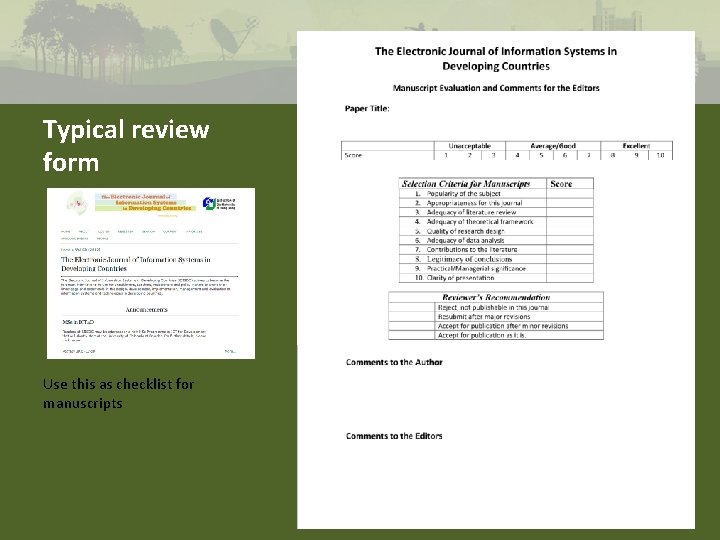Click 'Selection Criteria for Manuscripts' table header
Image resolution: width=720 pixels, height=540 pixels.
click(472, 184)
